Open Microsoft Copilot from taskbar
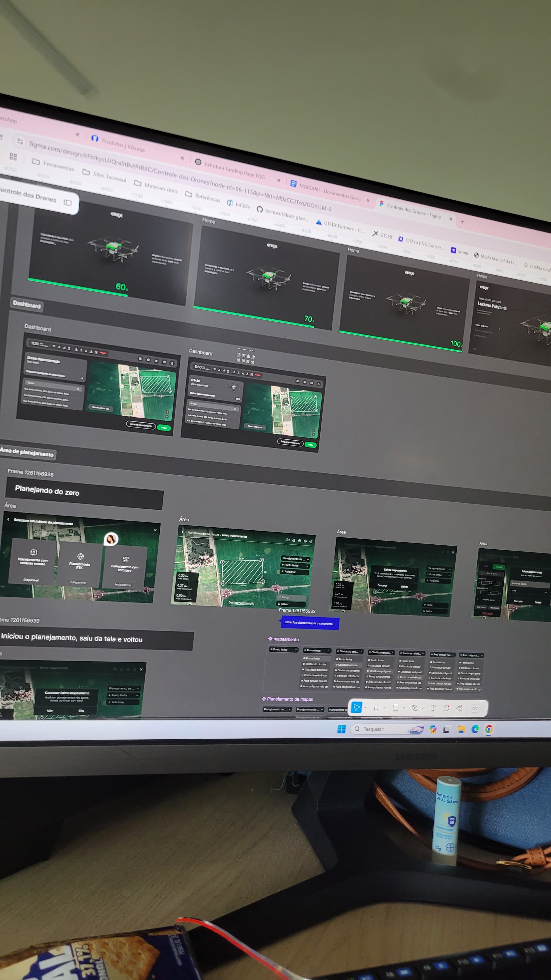The height and width of the screenshot is (980, 551). [433, 729]
